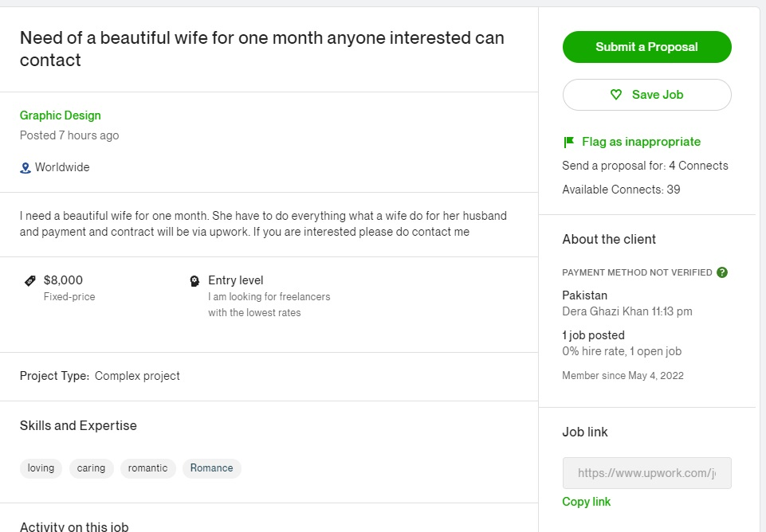Click the job link URL field

pos(646,473)
